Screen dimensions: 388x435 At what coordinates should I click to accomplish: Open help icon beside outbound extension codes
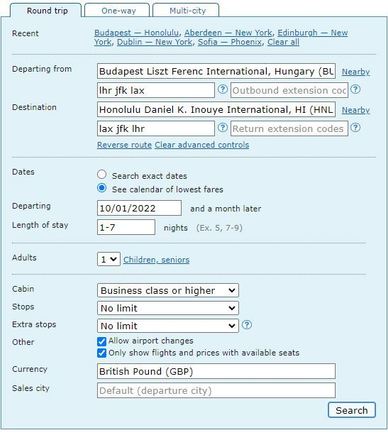356,89
